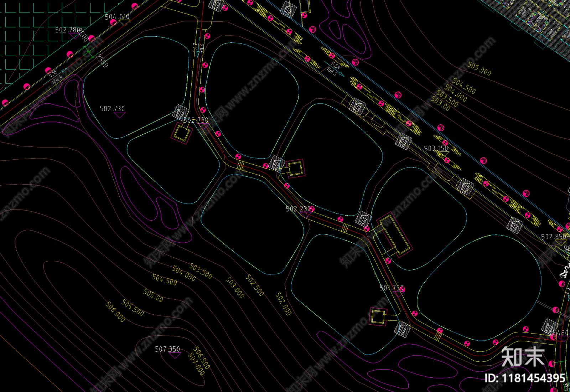The image size is (570, 392).
Task: Click the 30.6 slope annotation text
Action: coord(202,48)
